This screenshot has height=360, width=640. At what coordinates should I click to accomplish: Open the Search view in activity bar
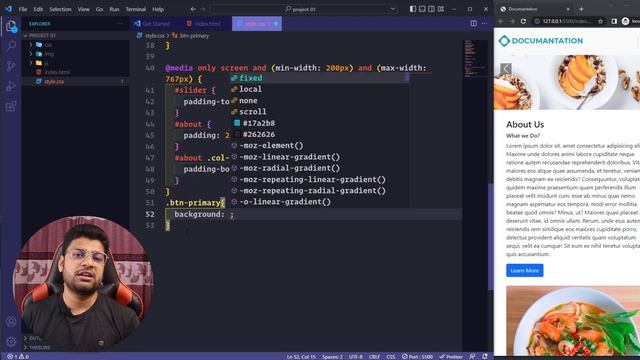[11, 46]
